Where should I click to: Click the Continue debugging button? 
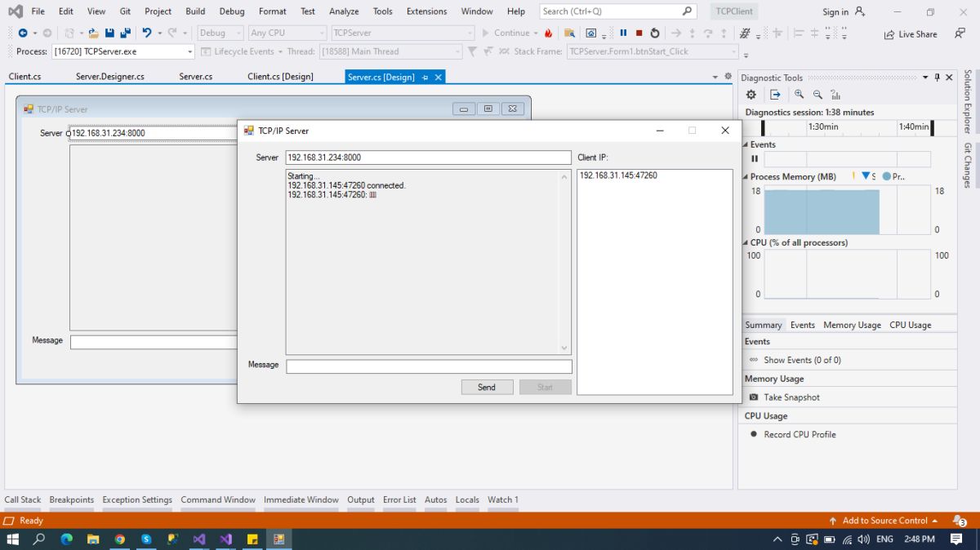coord(510,33)
